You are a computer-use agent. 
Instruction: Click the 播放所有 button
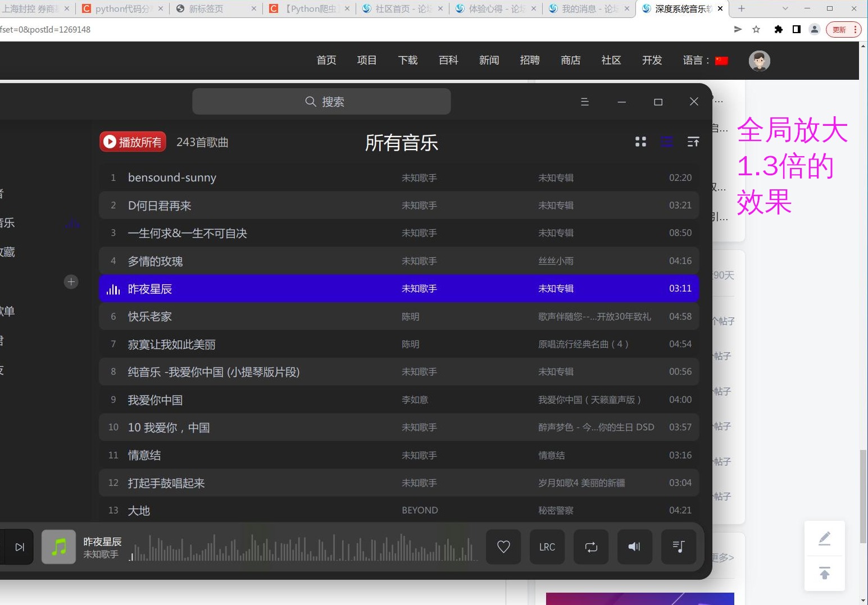tap(133, 142)
